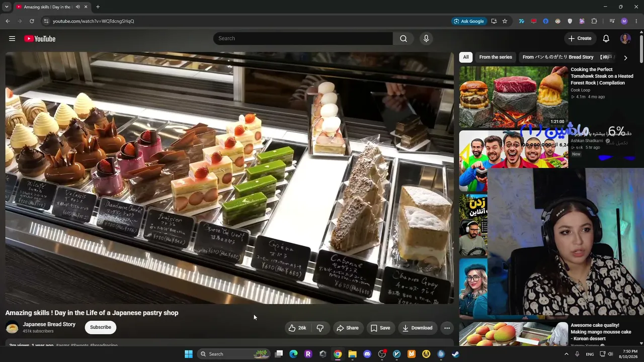Screen dimensions: 644x362
Task: Switch input language via ENG indicator
Action: pos(590,354)
